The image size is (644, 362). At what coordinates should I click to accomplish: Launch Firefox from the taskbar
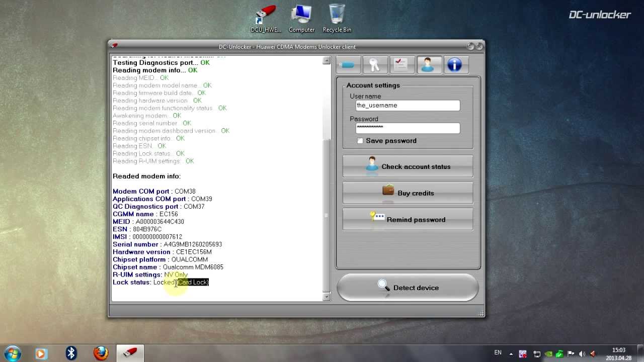[x=101, y=353]
